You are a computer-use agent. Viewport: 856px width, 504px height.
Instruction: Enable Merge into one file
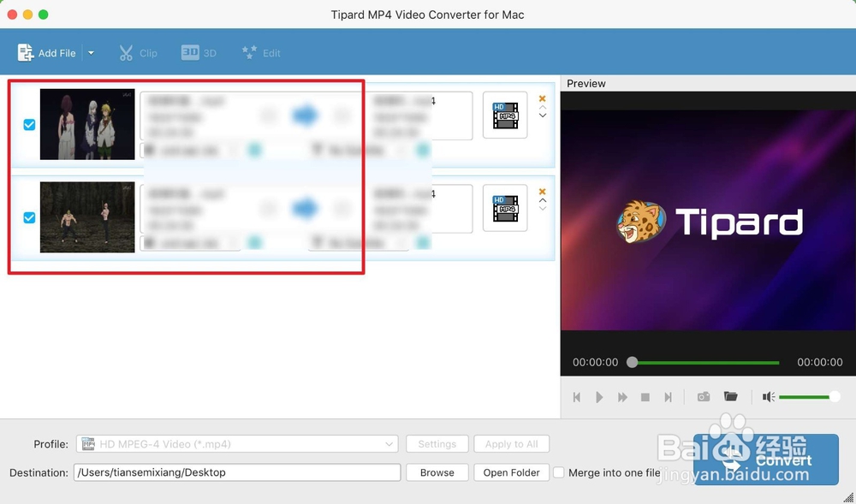[x=559, y=471]
